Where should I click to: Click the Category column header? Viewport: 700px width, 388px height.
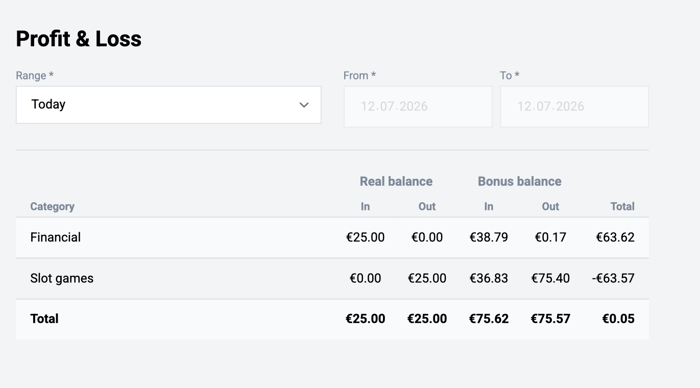(x=52, y=206)
